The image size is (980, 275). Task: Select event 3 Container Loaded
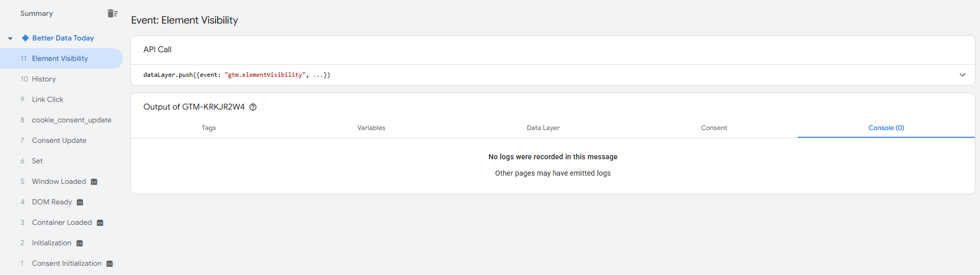tap(61, 222)
